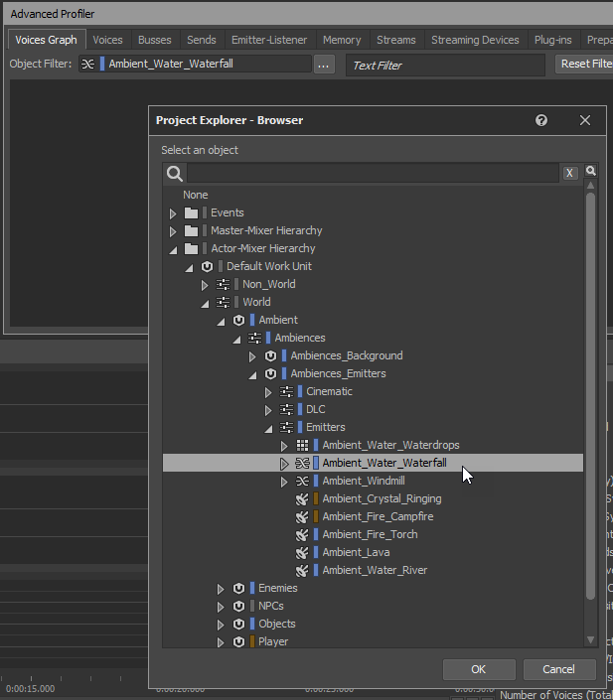
Task: Collapse the Actor-Mixer Hierarchy node
Action: click(173, 249)
